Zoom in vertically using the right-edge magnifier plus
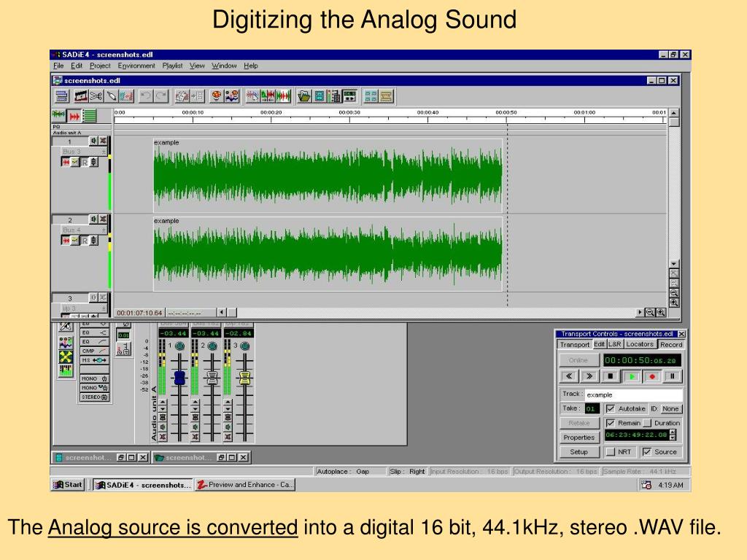 (674, 303)
